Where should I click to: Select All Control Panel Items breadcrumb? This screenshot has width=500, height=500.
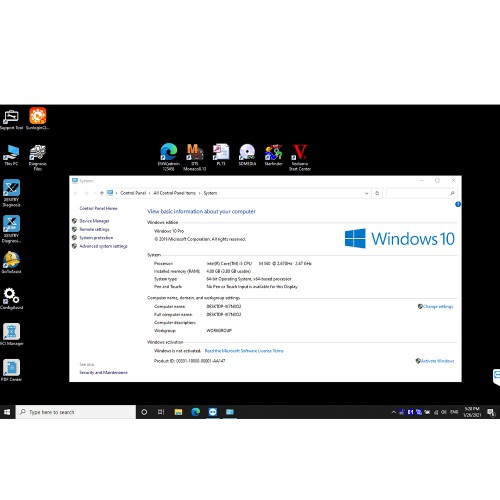tap(174, 193)
